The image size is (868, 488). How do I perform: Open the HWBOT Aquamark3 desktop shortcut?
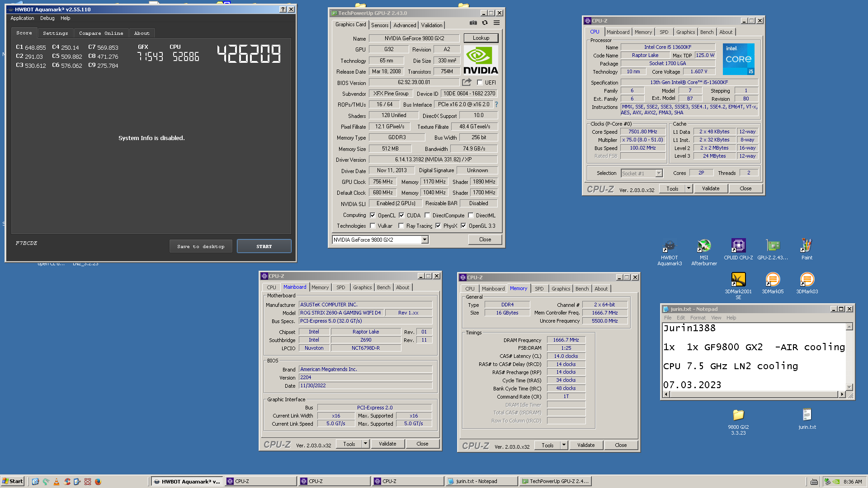(669, 252)
